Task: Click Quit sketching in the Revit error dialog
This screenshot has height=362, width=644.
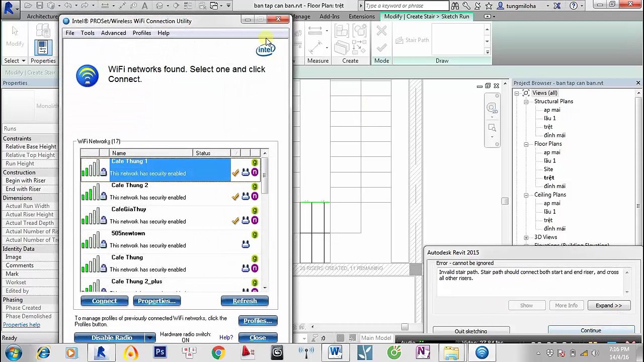Action: (471, 331)
